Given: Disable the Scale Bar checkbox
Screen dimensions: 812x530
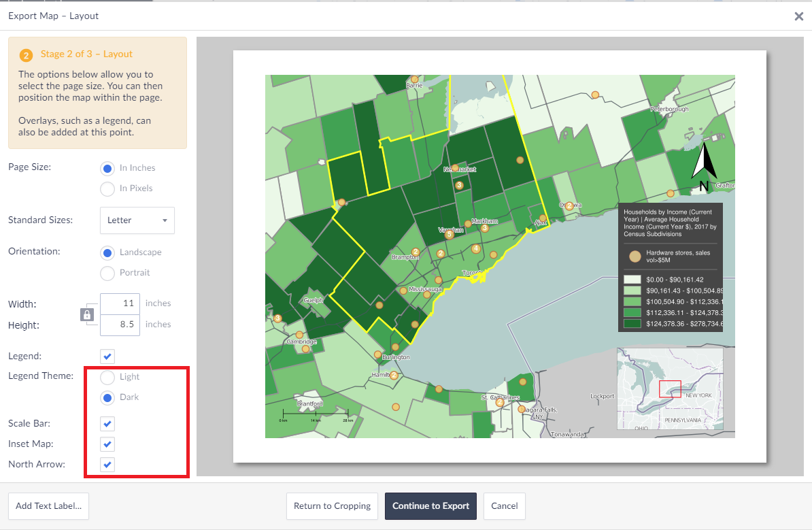Looking at the screenshot, I should [107, 424].
